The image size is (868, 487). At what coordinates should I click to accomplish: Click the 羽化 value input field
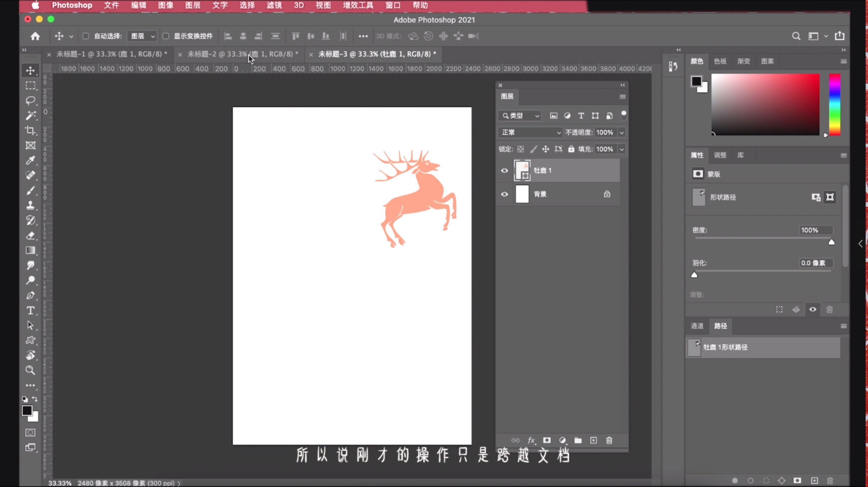click(816, 263)
